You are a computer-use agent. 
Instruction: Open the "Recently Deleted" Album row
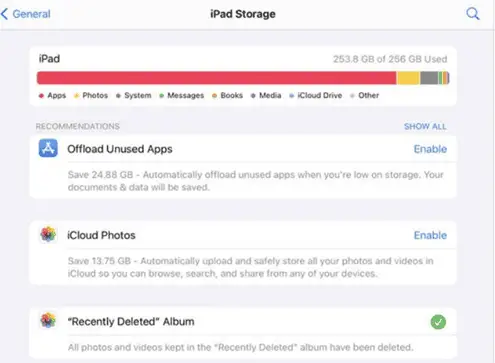point(243,322)
